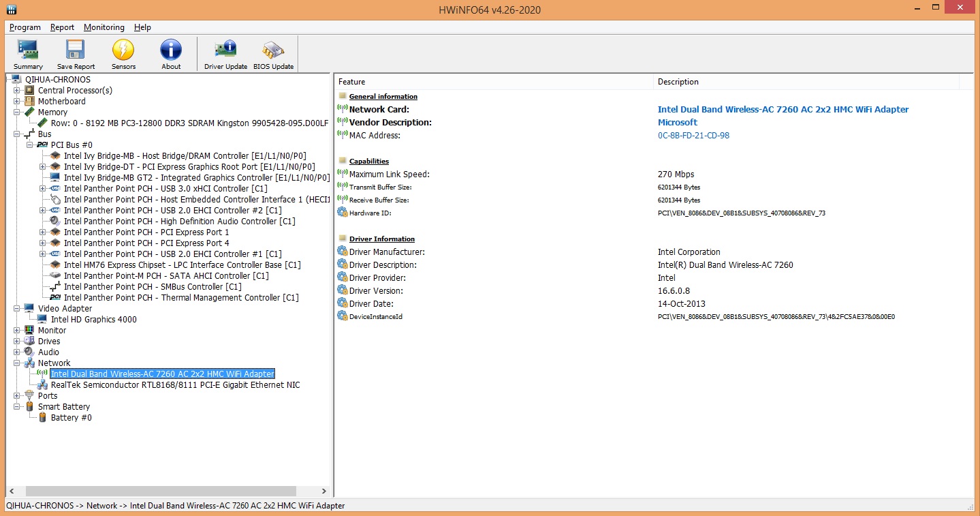This screenshot has height=516, width=980.
Task: Select the Kingston DDR3 SDRAM memory row
Action: pos(189,123)
